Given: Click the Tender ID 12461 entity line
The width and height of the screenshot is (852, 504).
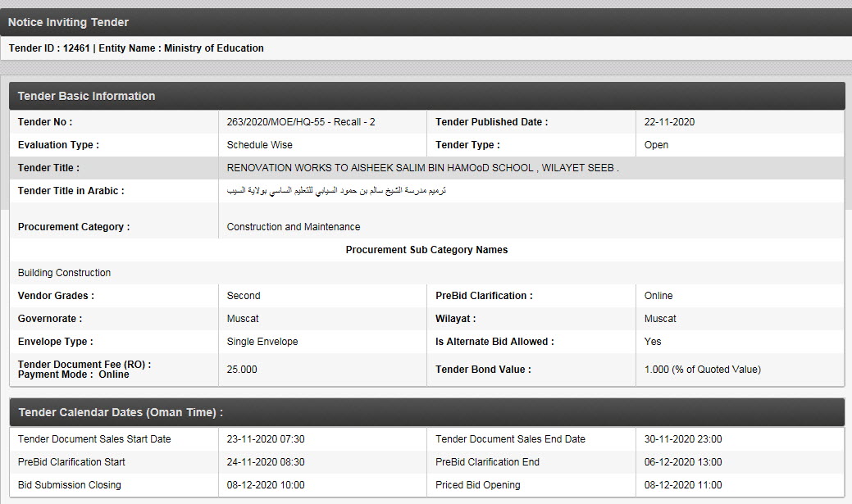Looking at the screenshot, I should pos(136,48).
